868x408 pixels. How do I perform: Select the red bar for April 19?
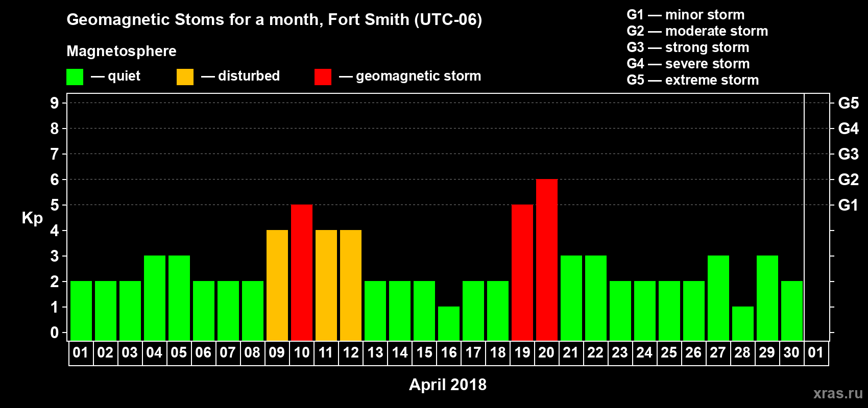[522, 272]
